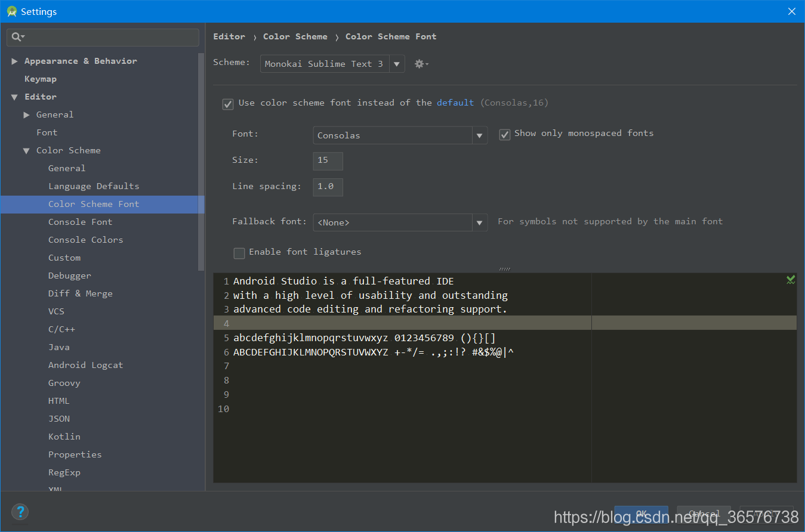The image size is (805, 532).
Task: Click the green inspection checkmark in preview
Action: click(x=791, y=279)
